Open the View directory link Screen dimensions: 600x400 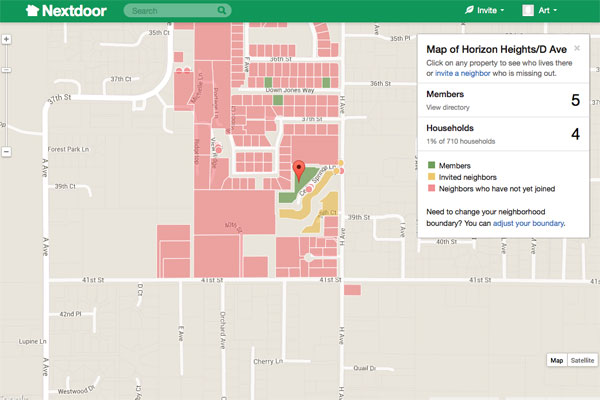coord(448,108)
